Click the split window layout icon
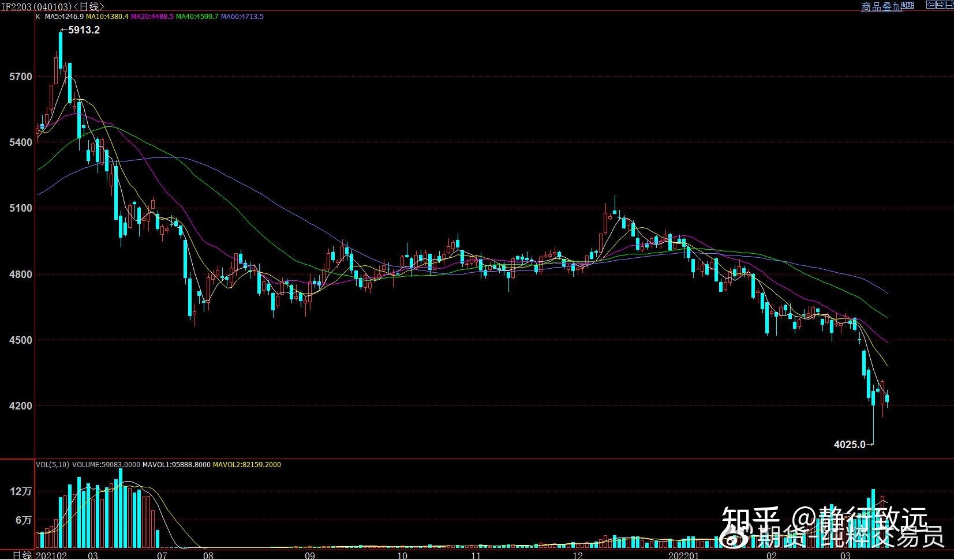The height and width of the screenshot is (560, 954). (949, 5)
